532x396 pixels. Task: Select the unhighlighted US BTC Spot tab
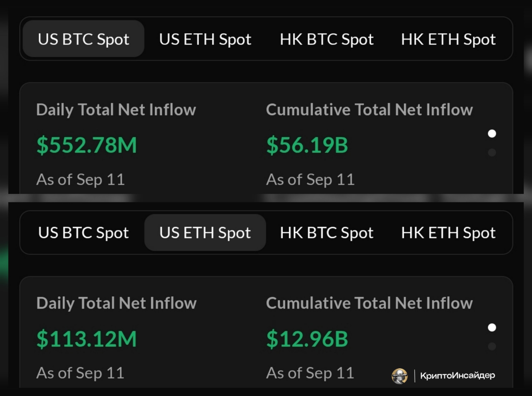click(x=84, y=232)
